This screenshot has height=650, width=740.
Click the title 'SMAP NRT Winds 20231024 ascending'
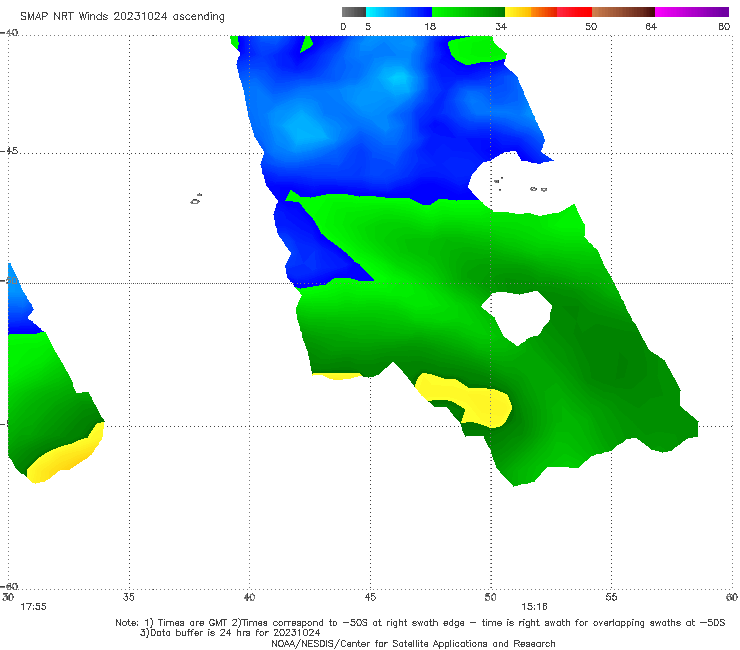pos(122,17)
